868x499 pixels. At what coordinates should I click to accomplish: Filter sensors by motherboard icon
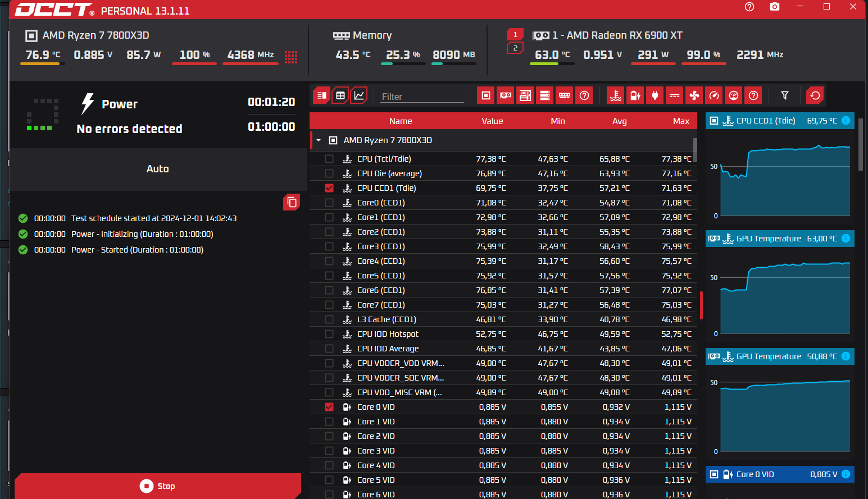525,95
